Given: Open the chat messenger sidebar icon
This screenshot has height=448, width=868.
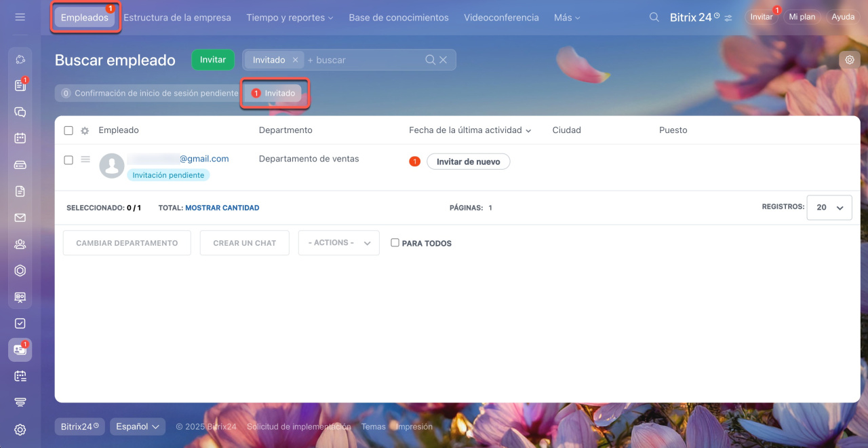Looking at the screenshot, I should pos(20,112).
